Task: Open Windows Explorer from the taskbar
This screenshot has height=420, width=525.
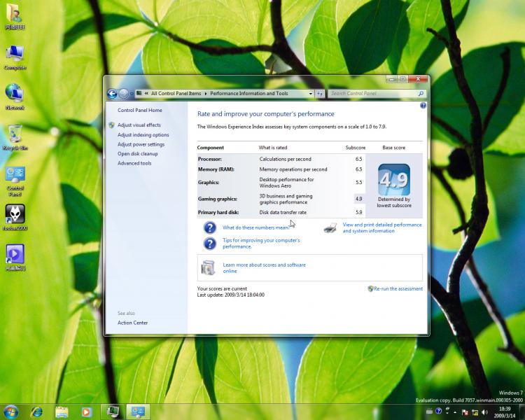Action: pos(62,412)
